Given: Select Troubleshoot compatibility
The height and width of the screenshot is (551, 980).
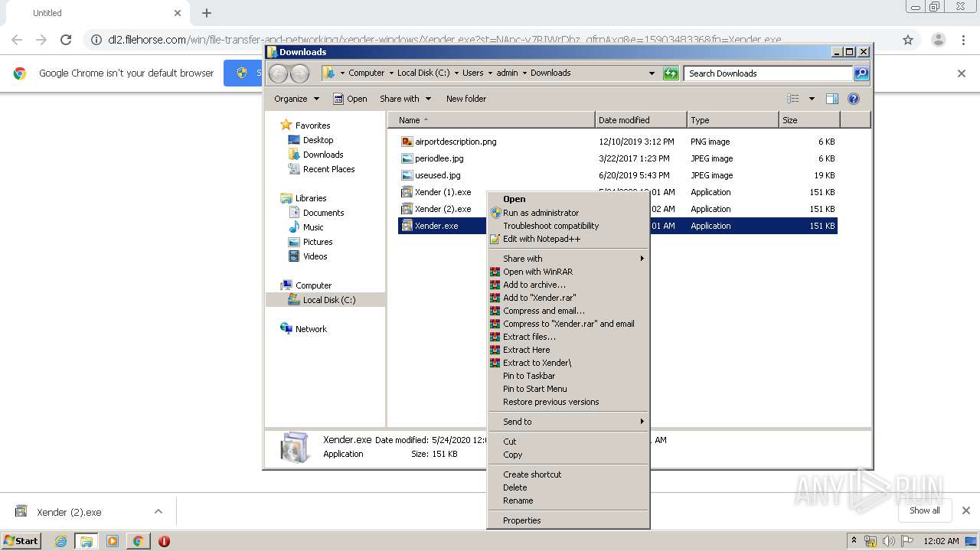Looking at the screenshot, I should (568, 226).
